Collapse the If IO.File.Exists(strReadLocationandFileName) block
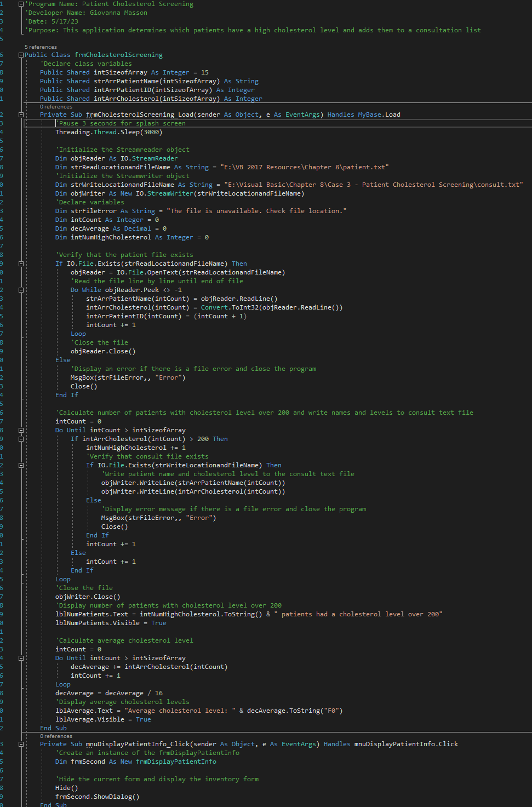The height and width of the screenshot is (807, 532). (21, 264)
